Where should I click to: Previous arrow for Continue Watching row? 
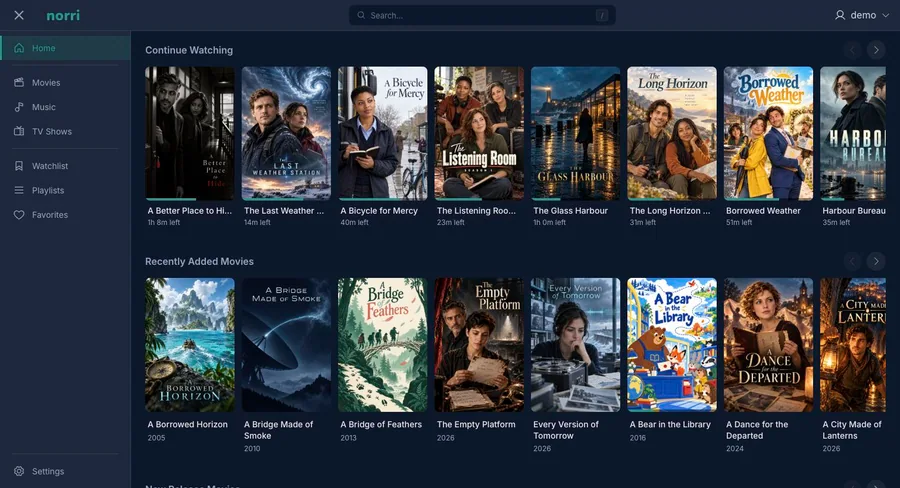pos(852,50)
